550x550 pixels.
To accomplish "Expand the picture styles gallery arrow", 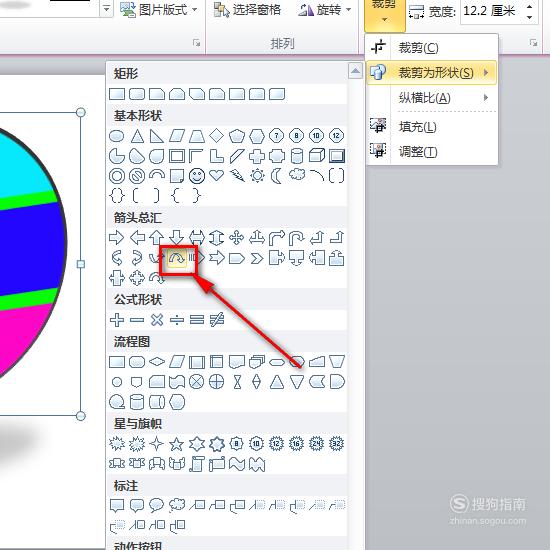I will click(106, 8).
